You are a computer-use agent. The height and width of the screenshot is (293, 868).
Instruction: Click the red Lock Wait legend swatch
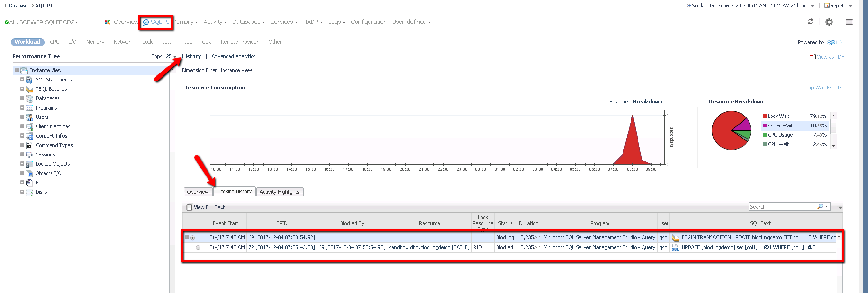(x=765, y=116)
